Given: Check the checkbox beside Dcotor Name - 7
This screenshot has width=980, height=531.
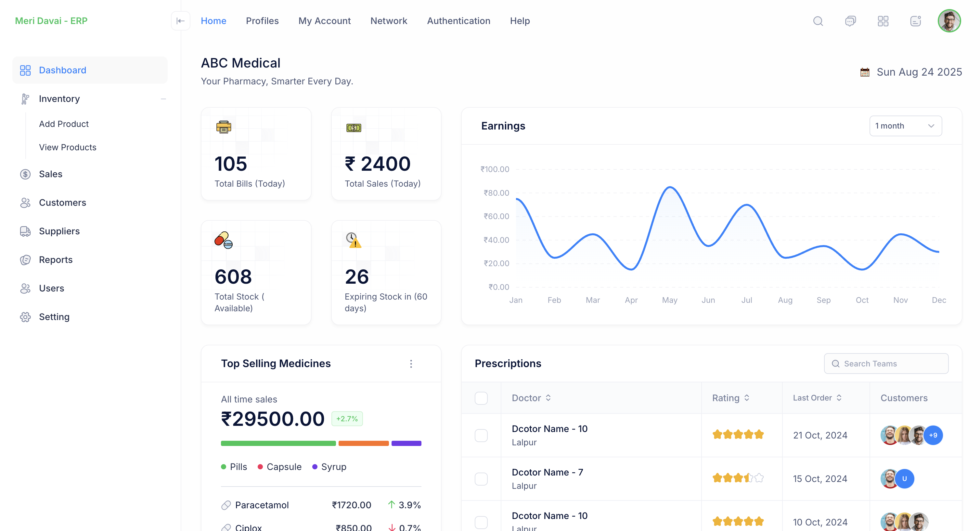Looking at the screenshot, I should pyautogui.click(x=481, y=479).
